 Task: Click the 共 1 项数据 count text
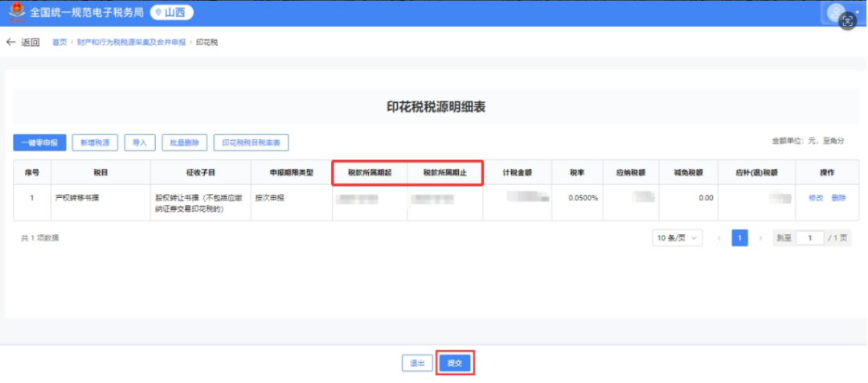[40, 238]
